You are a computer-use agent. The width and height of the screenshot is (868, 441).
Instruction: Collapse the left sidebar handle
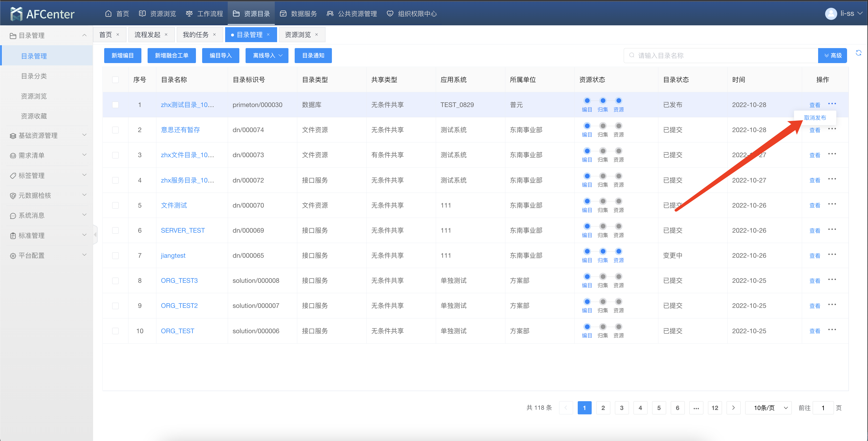(95, 234)
